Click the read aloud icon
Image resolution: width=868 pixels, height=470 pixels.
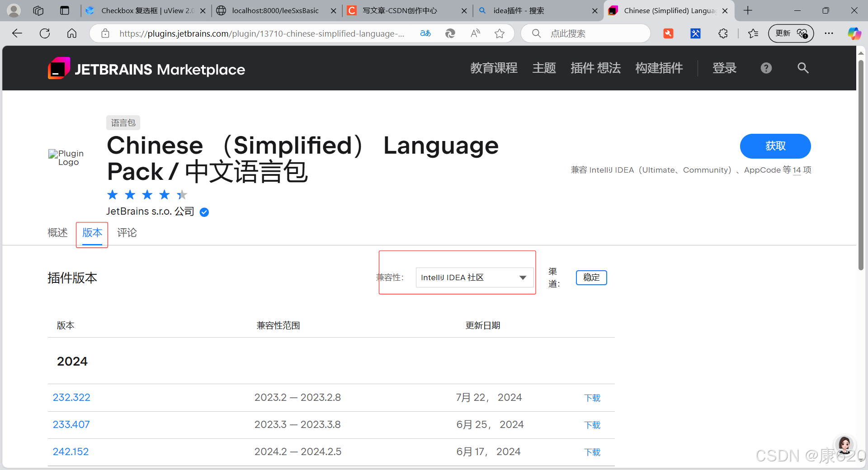point(475,33)
